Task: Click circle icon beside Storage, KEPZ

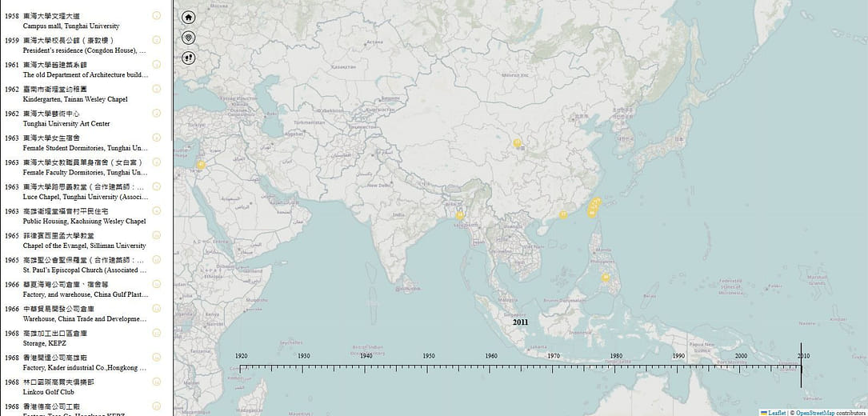Action: (157, 333)
